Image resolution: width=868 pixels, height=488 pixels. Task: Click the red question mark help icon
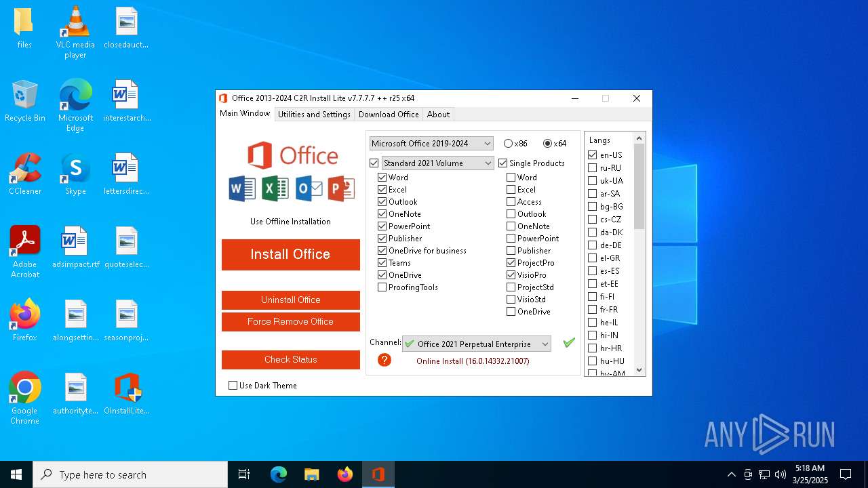[384, 360]
